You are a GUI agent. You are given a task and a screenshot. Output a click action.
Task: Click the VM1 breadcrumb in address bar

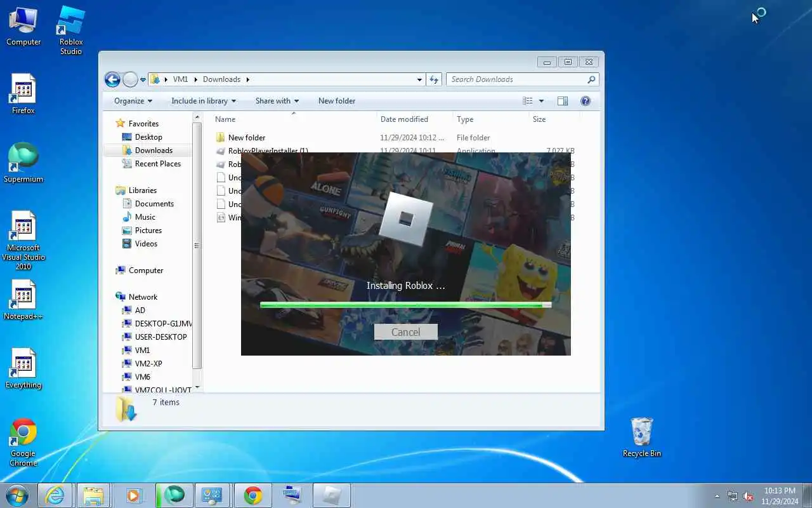tap(180, 79)
